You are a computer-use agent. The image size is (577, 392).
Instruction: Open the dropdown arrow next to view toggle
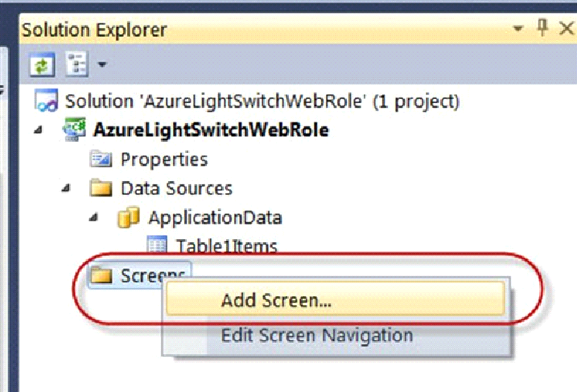click(102, 63)
